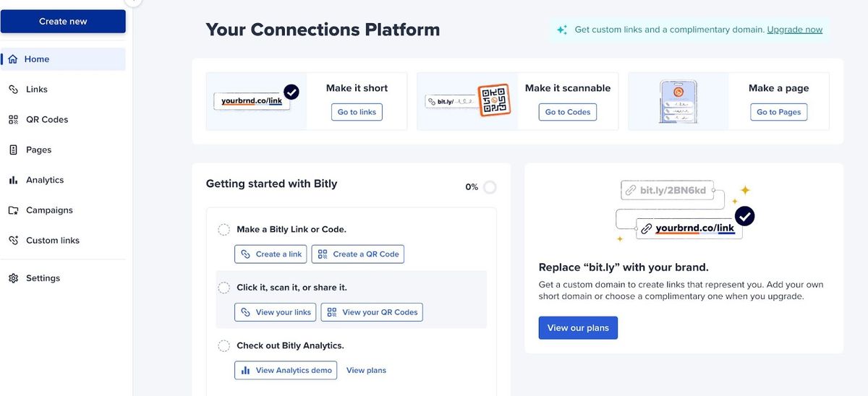Toggle the Click it, scan it step circle
Viewport: 868px width, 396px height.
coord(224,288)
